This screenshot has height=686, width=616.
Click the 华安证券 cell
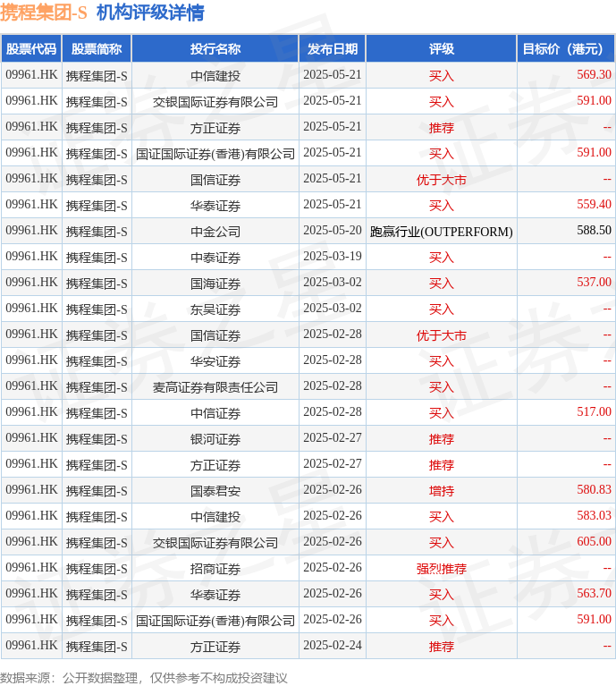tap(215, 361)
